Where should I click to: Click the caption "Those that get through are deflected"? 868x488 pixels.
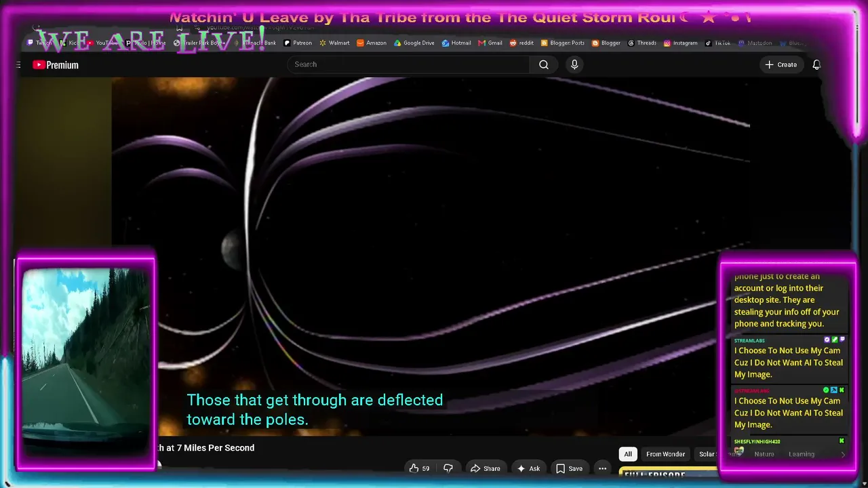coord(315,400)
